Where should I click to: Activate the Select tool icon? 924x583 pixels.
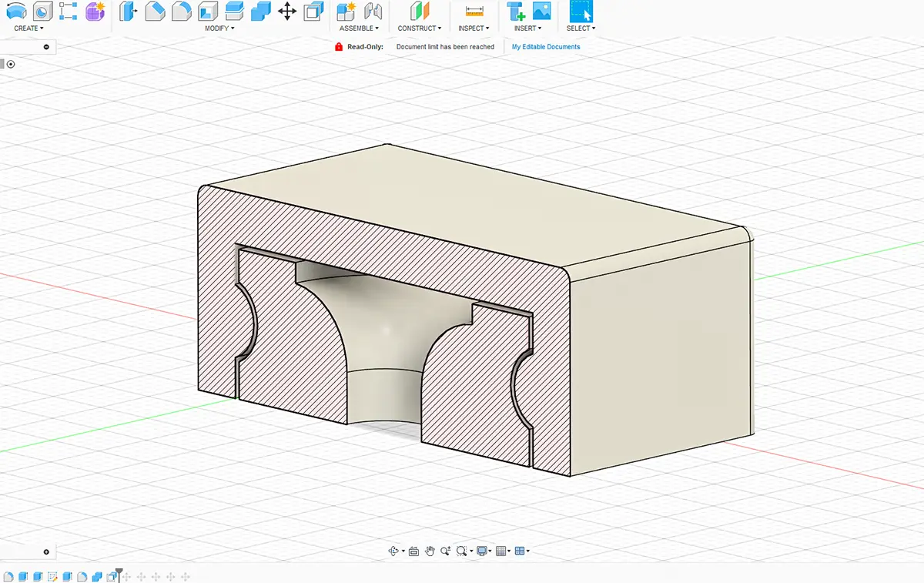coord(581,11)
